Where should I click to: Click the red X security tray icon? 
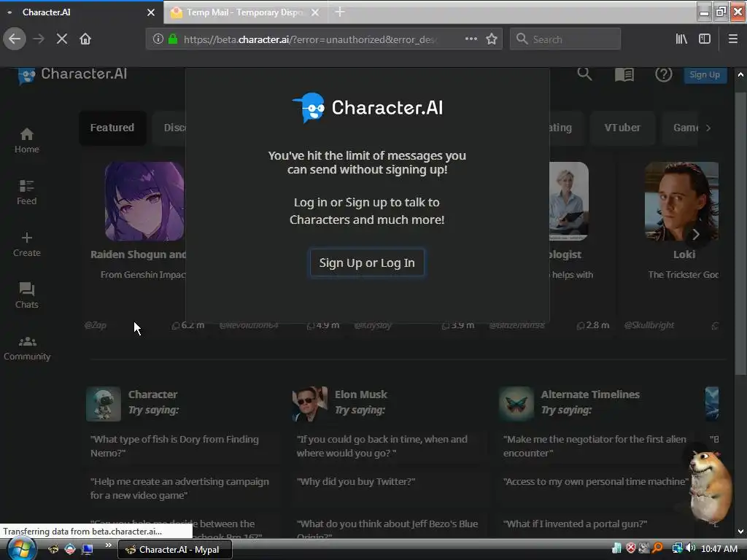[x=631, y=548]
